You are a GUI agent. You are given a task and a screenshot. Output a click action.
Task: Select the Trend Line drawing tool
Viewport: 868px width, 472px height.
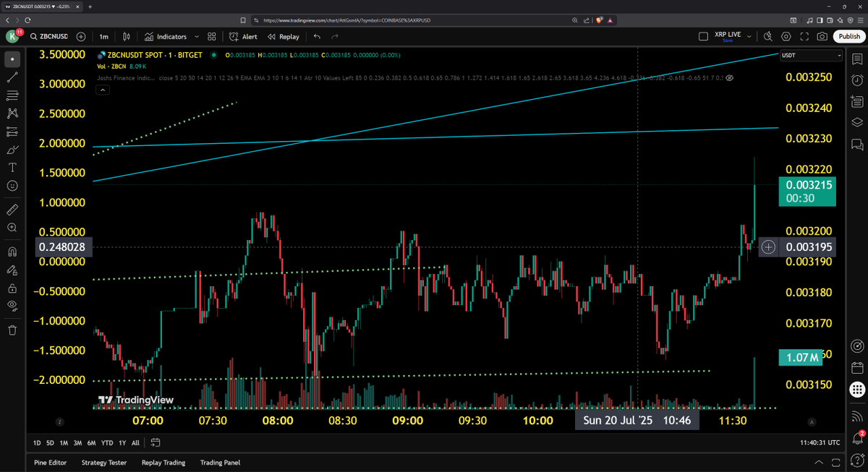[12, 77]
